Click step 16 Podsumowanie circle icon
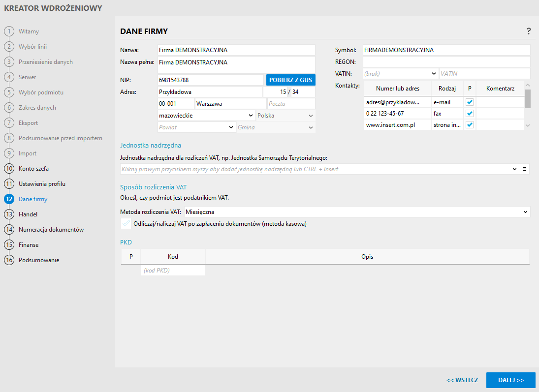This screenshot has height=392, width=539. pos(9,260)
